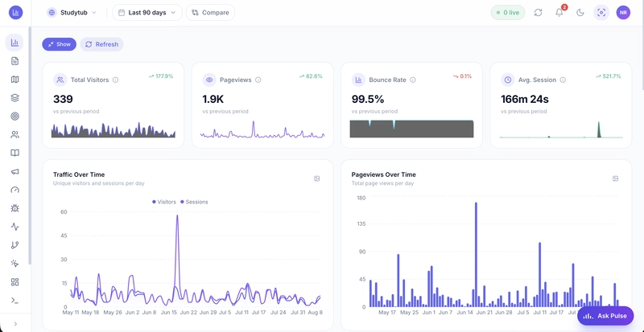Click the 99.5% bounce rate value
This screenshot has height=332, width=644.
[x=368, y=100]
